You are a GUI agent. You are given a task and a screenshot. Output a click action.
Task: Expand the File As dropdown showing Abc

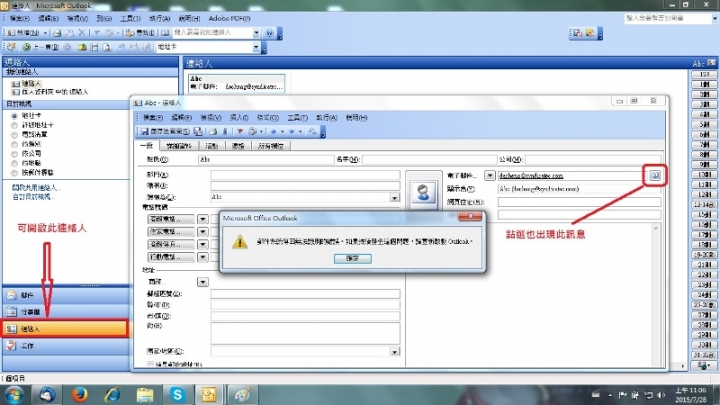(394, 197)
